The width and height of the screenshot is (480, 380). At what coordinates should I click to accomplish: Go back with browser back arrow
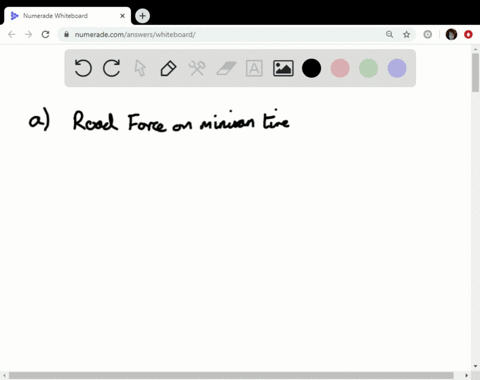(12, 34)
